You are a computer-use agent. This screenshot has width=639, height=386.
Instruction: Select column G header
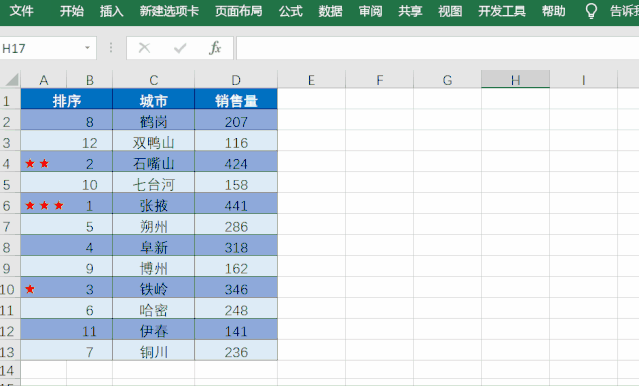click(x=447, y=79)
